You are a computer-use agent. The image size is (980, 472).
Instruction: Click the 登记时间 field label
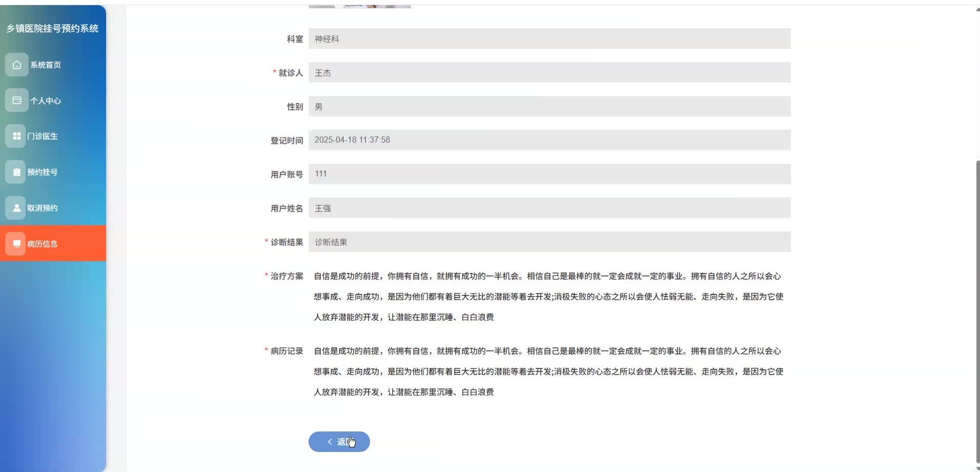click(287, 141)
